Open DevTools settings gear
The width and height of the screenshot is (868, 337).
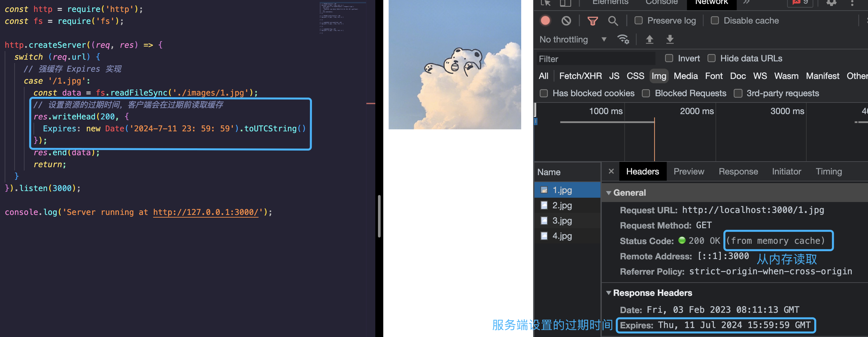coord(831,3)
